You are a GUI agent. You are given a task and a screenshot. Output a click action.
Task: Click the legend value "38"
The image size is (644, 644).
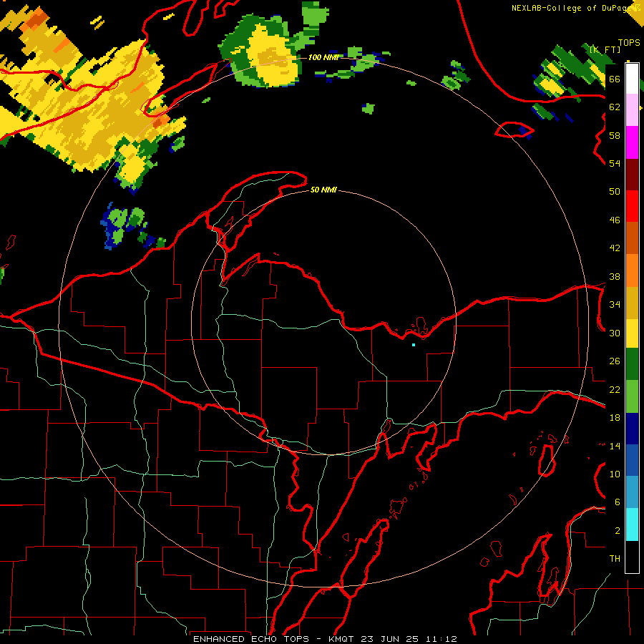[x=615, y=276]
